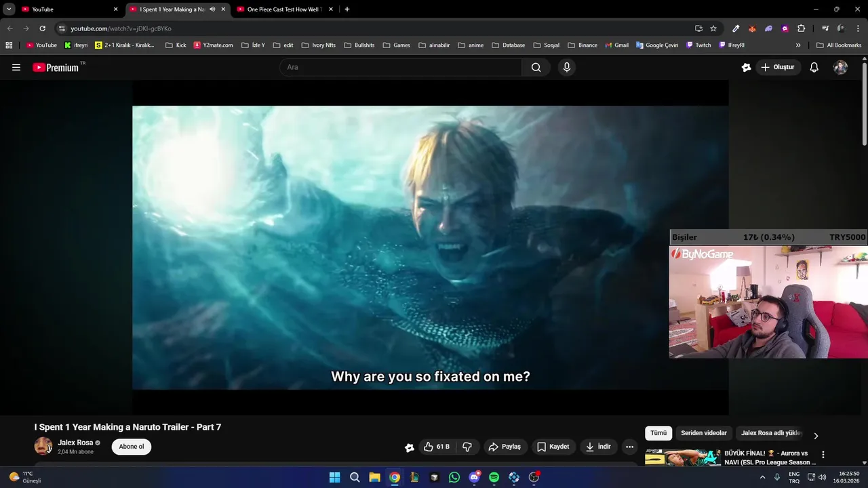Open WhatsApp from the taskbar

pyautogui.click(x=454, y=477)
